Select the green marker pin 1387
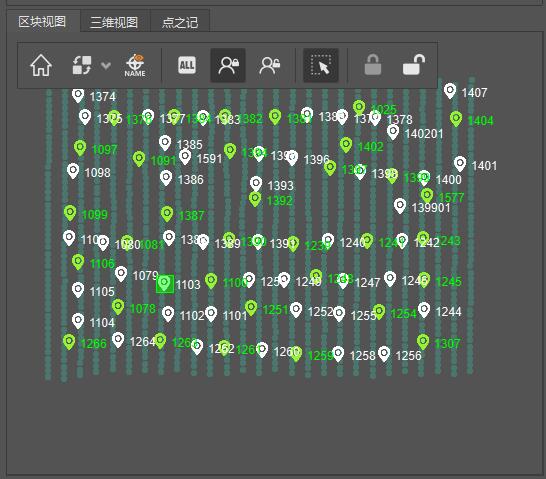 [x=167, y=214]
